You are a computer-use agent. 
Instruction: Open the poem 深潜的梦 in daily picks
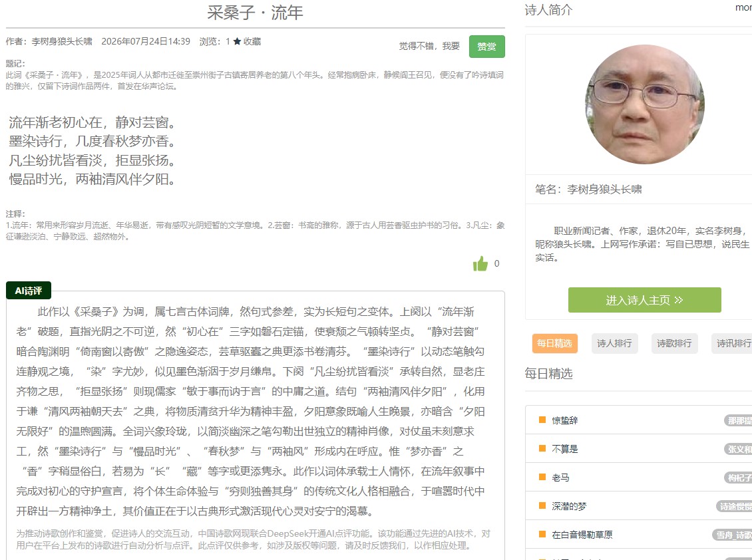[x=569, y=506]
